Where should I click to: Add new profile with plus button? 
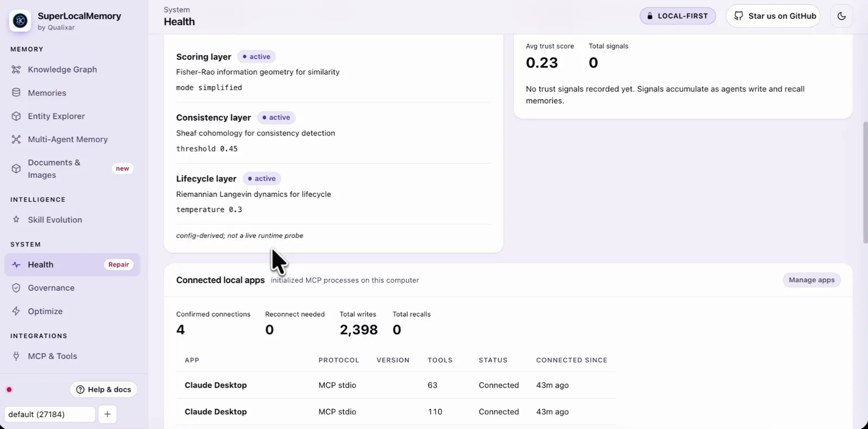click(x=107, y=414)
